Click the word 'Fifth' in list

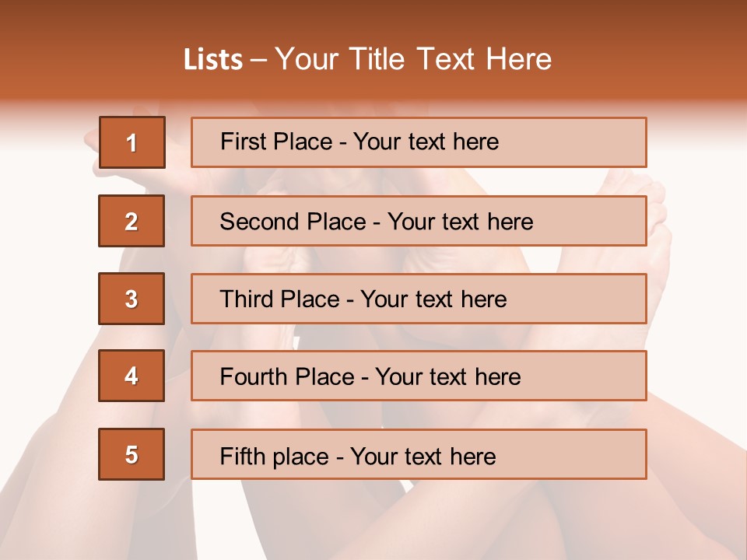pos(240,457)
